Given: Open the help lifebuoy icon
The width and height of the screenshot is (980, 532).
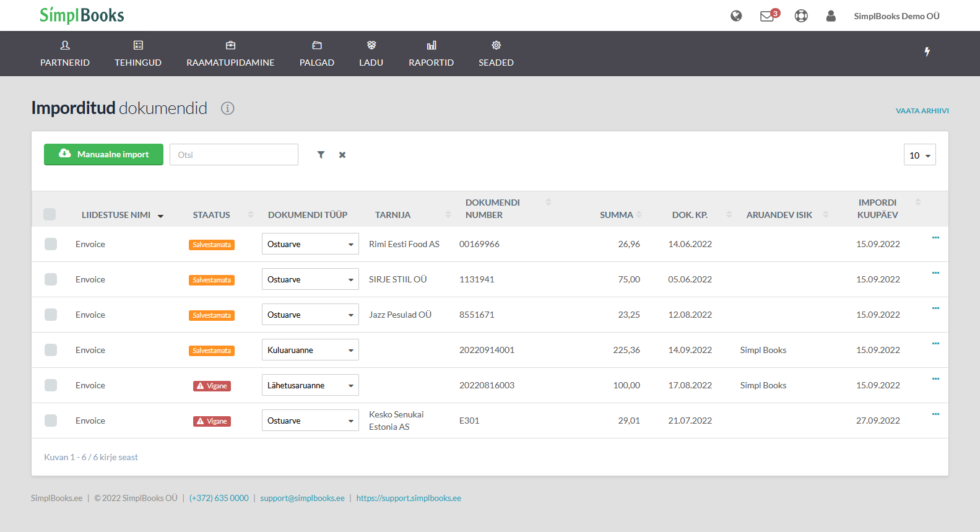Looking at the screenshot, I should [801, 16].
